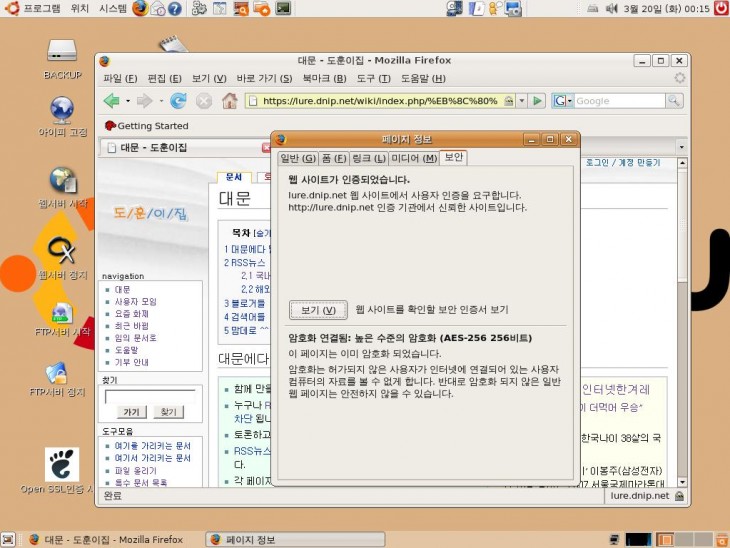The height and width of the screenshot is (548, 730).
Task: Click the padlock icon in the address bar
Action: 509,101
